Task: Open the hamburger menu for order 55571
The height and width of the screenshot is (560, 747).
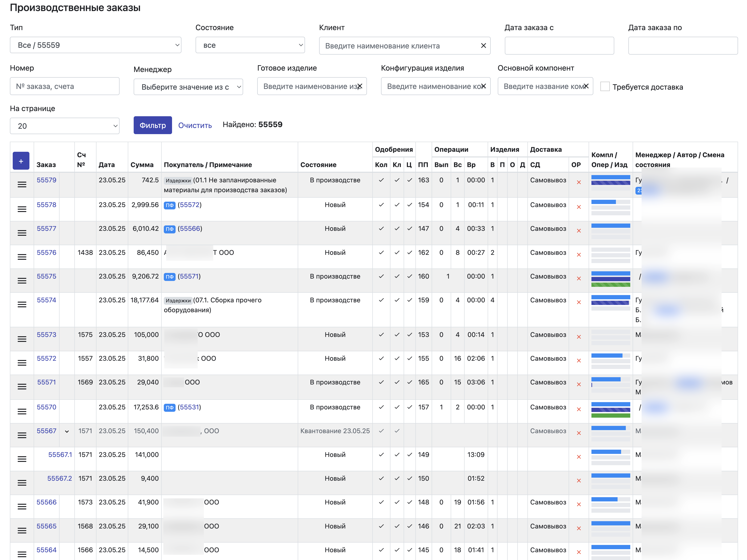Action: coord(22,387)
